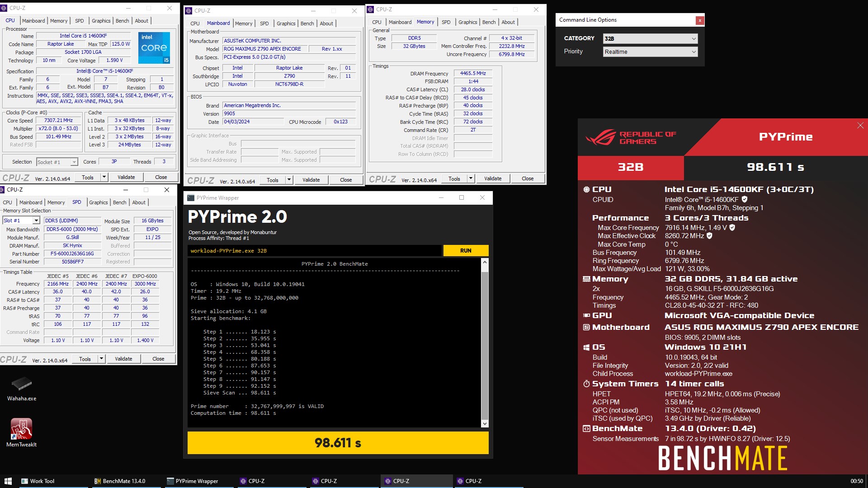Expand Tools arrow in SPD window
This screenshot has width=868, height=488.
coord(101,359)
